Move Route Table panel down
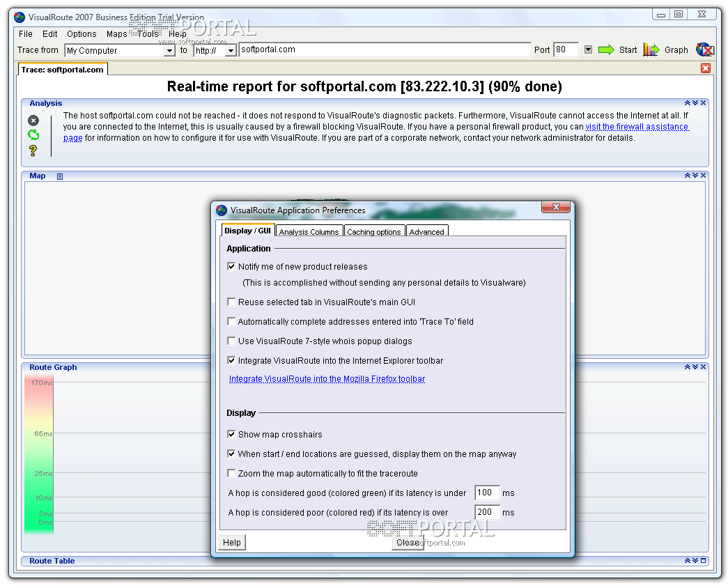Screen dimensions: 728x588 click(x=695, y=561)
